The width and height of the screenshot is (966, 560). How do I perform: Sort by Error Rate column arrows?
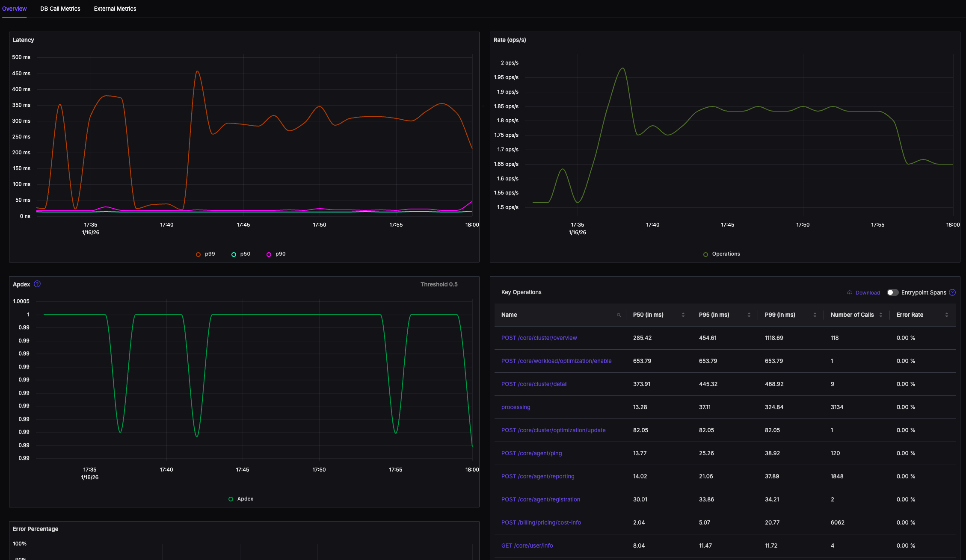(x=947, y=315)
